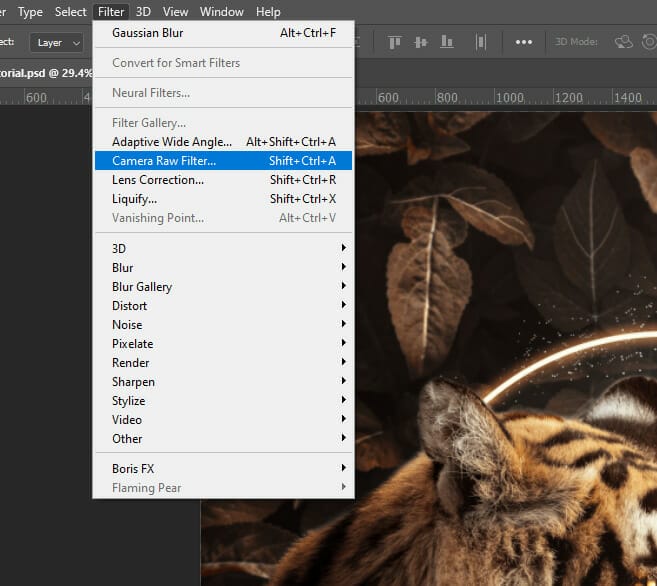Expand the Distort submenu
This screenshot has width=657, height=586.
click(x=222, y=305)
